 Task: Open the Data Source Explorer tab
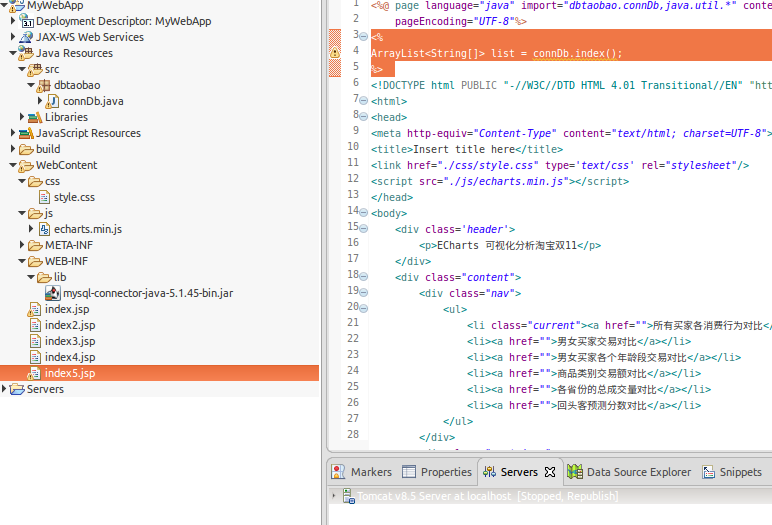pos(629,472)
